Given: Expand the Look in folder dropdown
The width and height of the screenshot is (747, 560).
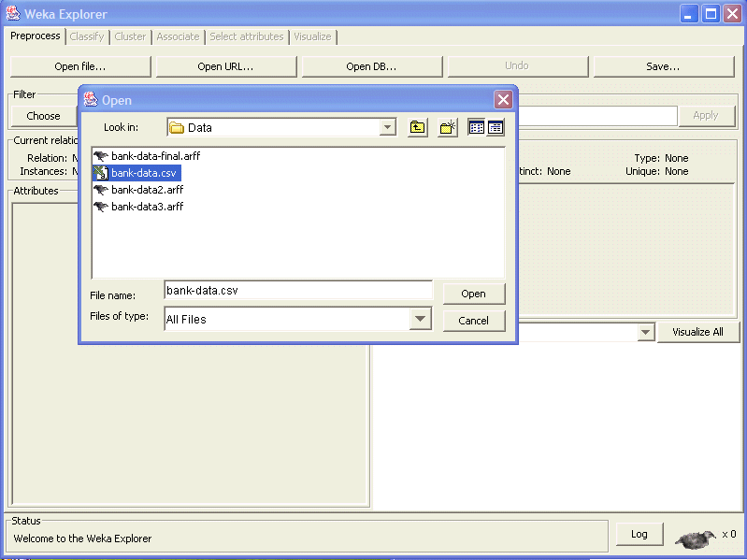Looking at the screenshot, I should [387, 128].
